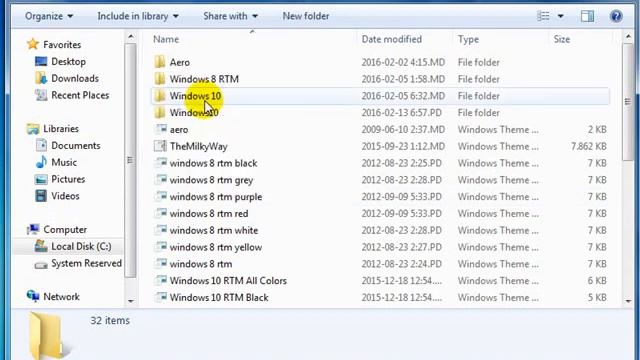
Task: Open Downloads in Favorites
Action: [x=75, y=78]
